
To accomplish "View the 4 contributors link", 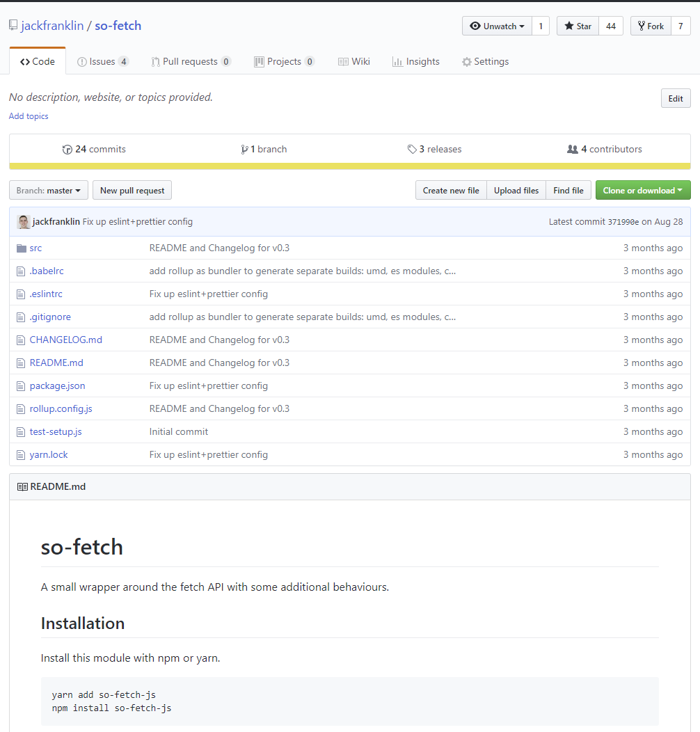I will (x=604, y=150).
